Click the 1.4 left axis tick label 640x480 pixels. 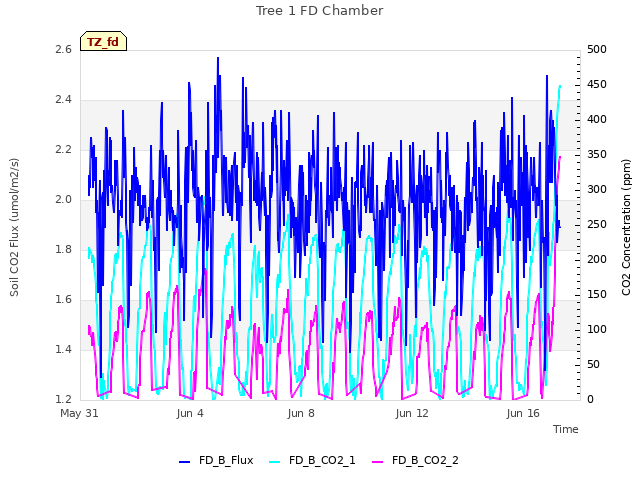click(x=64, y=349)
